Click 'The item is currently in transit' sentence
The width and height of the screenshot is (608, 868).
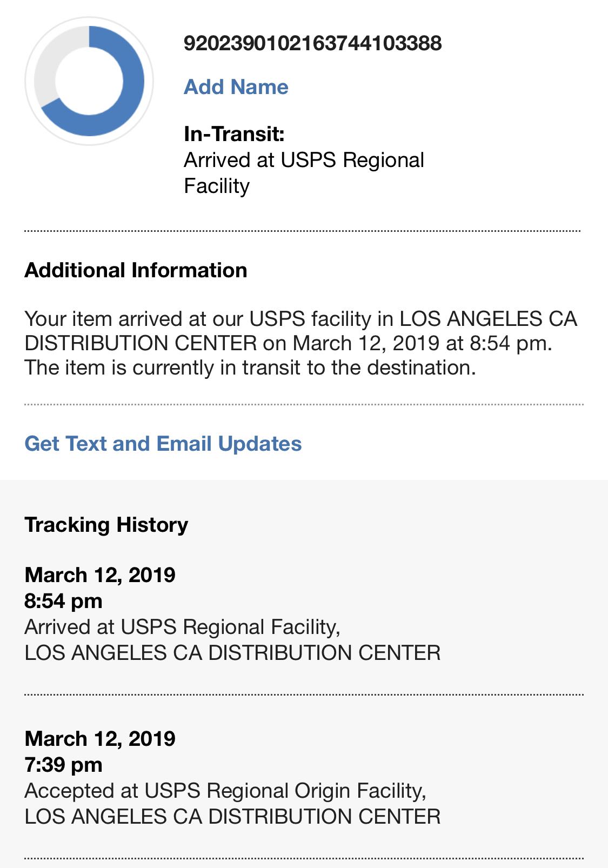tap(250, 368)
